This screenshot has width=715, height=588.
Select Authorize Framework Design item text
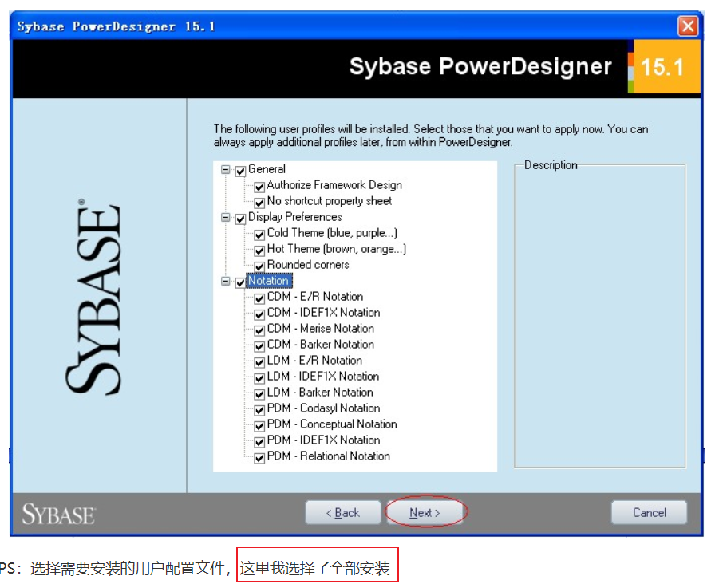click(x=334, y=185)
